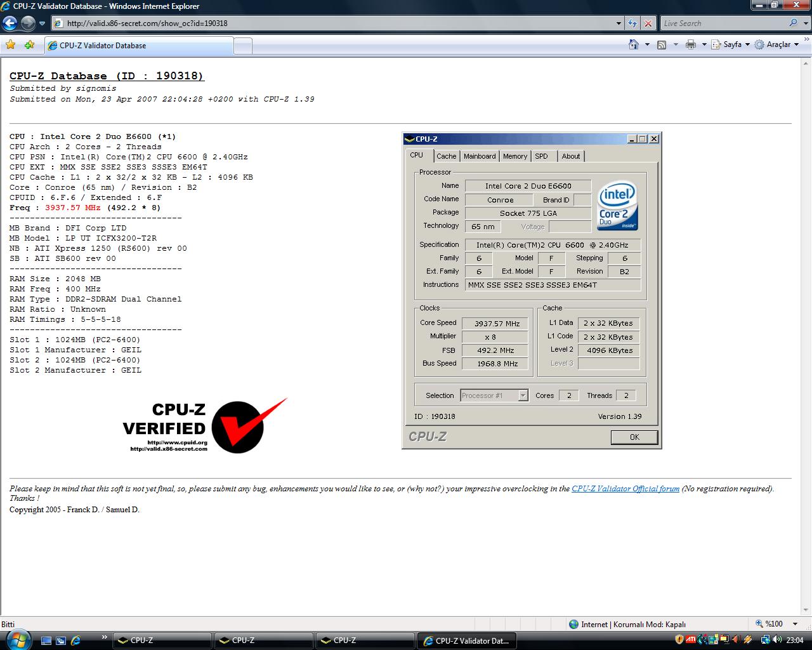812x650 pixels.
Task: Click the FSB value 492.2 MHz
Action: click(x=495, y=350)
